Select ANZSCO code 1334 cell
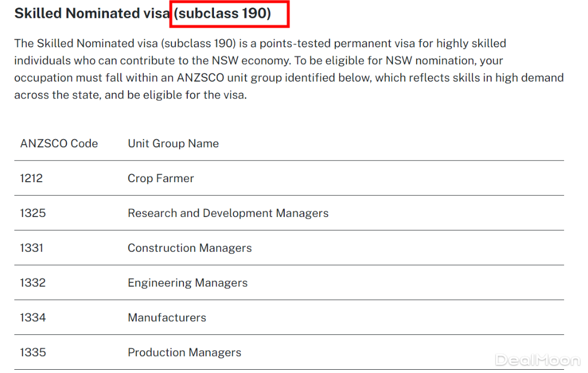Screen dimensions: 588x373 (x=33, y=318)
